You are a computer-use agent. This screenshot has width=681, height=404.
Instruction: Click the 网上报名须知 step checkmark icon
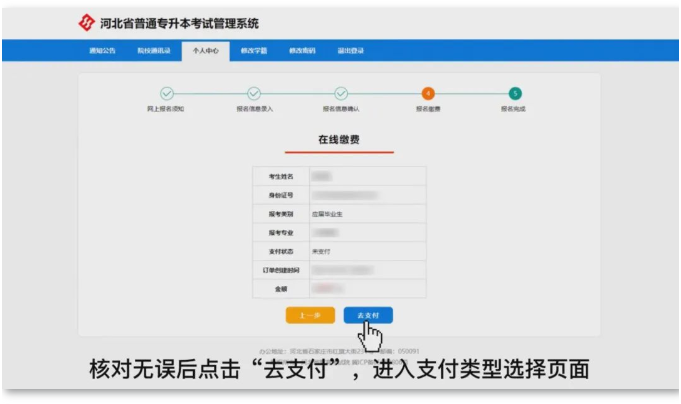tap(167, 93)
